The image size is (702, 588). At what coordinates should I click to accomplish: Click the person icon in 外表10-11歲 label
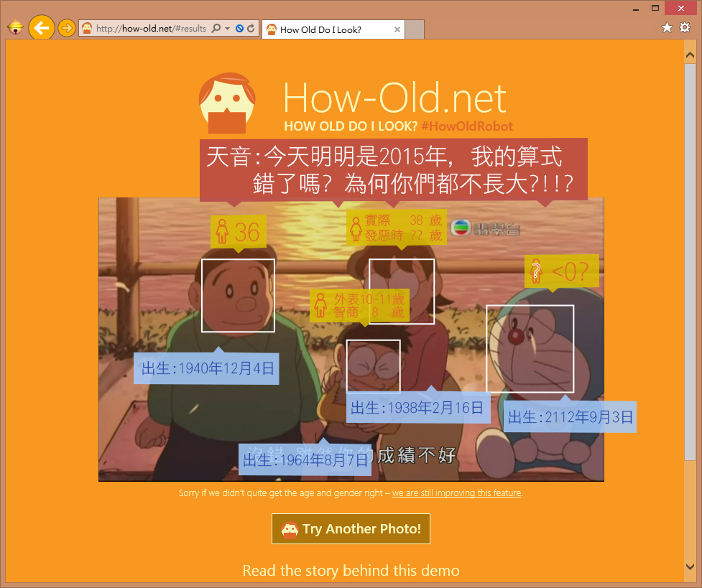pyautogui.click(x=320, y=305)
